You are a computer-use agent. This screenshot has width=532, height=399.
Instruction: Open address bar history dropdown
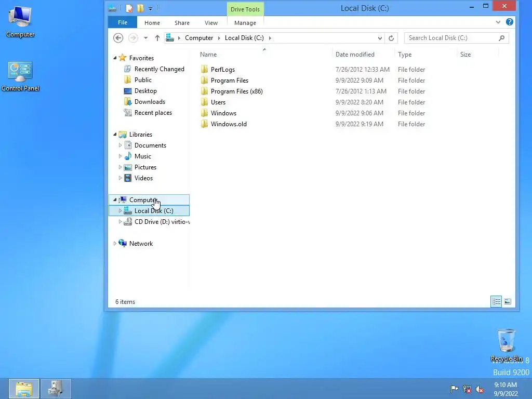[380, 38]
